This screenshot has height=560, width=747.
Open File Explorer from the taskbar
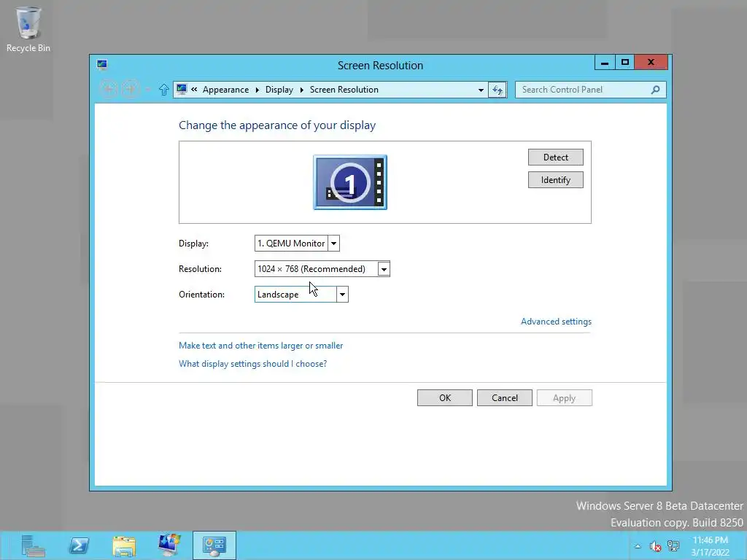(x=124, y=545)
